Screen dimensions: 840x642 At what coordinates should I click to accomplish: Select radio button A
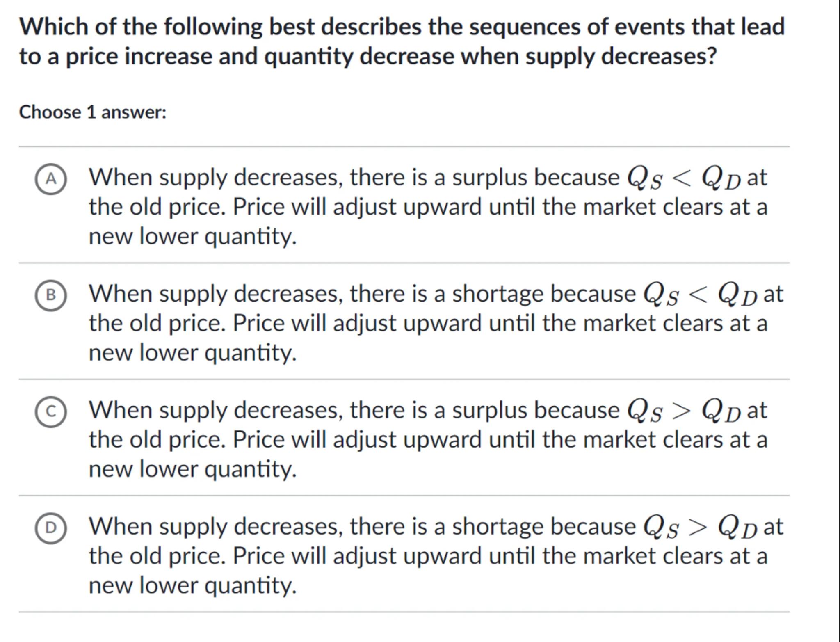(x=50, y=179)
